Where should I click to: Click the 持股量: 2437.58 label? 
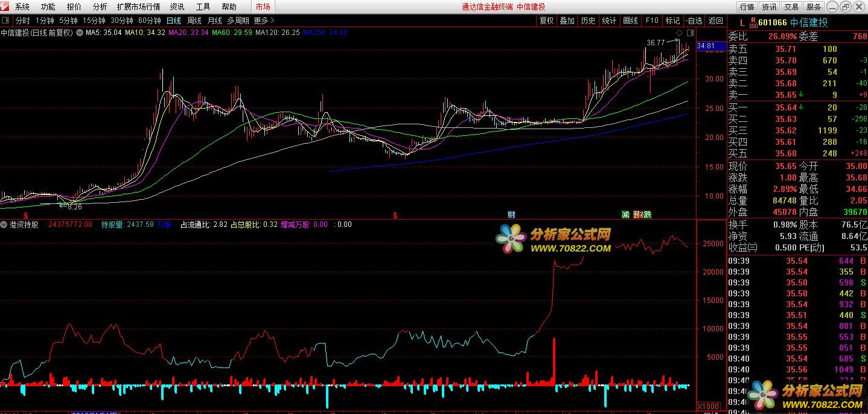127,225
